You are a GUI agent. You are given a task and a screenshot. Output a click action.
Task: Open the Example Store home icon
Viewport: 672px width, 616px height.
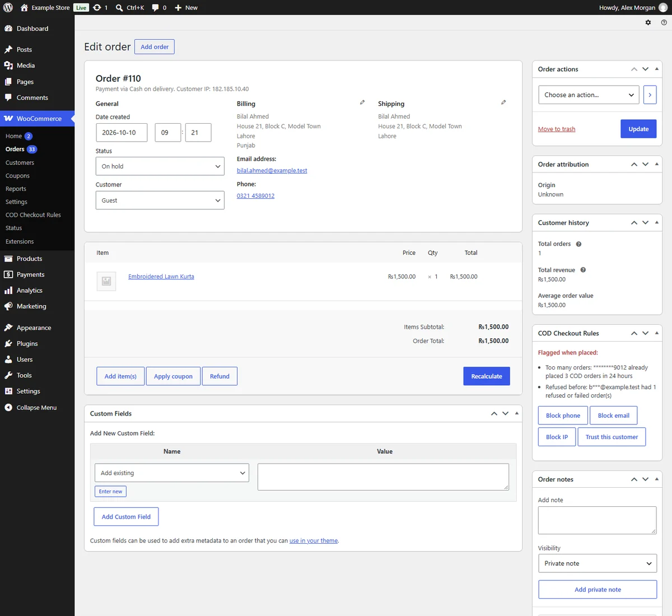[x=24, y=7]
